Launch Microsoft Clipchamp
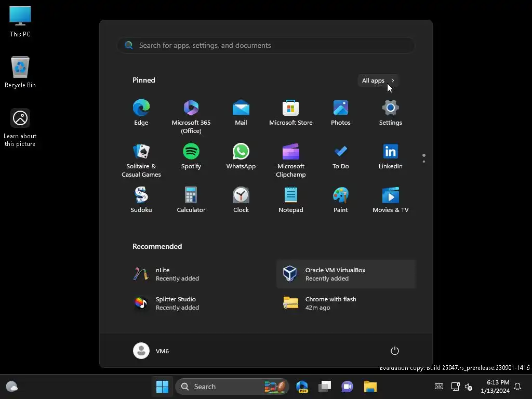 click(x=291, y=161)
